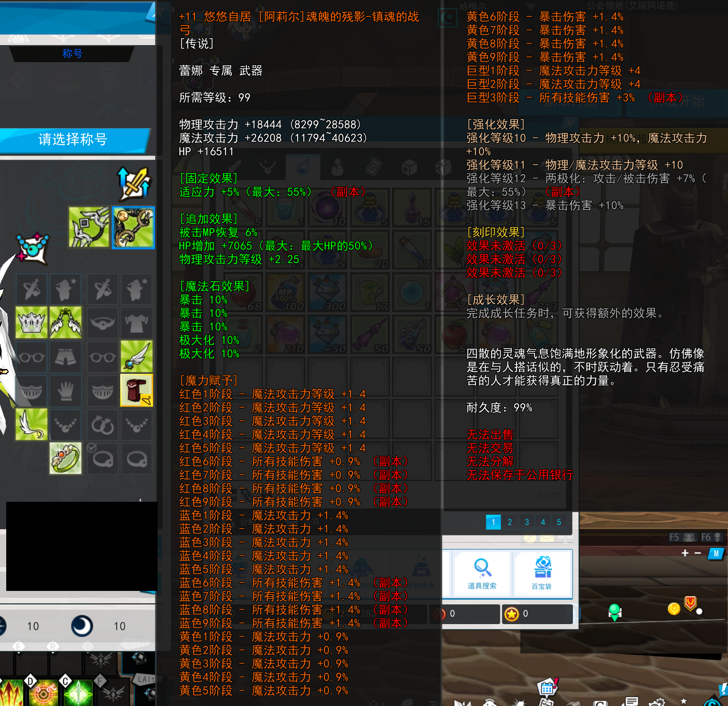Switch to the ticket scroll inventory tab
Screen dimensions: 728x706
[x=373, y=167]
